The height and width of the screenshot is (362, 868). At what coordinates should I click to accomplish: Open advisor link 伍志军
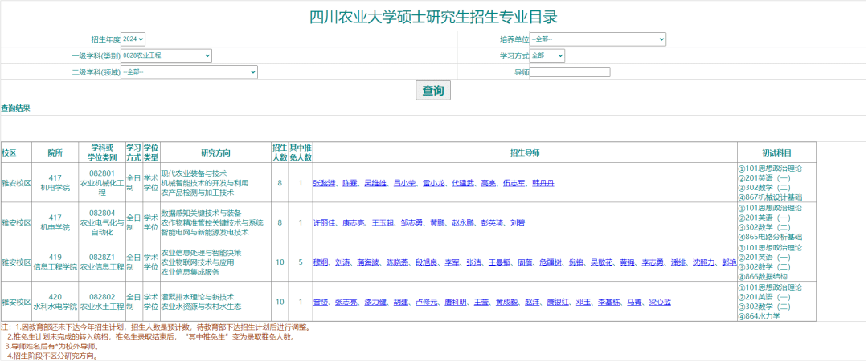tap(514, 183)
